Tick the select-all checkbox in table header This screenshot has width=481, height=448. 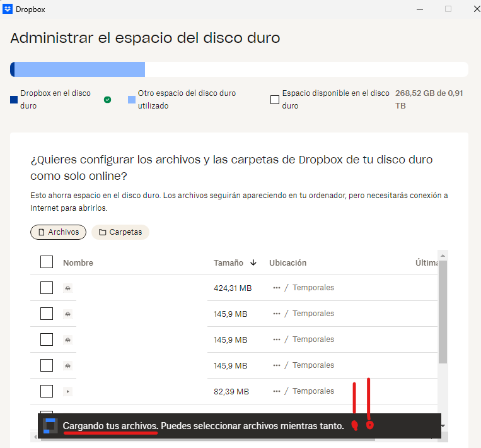coord(47,262)
